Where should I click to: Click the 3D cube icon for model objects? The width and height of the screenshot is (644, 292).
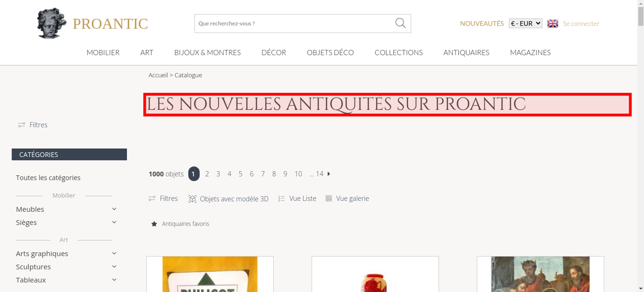click(192, 199)
